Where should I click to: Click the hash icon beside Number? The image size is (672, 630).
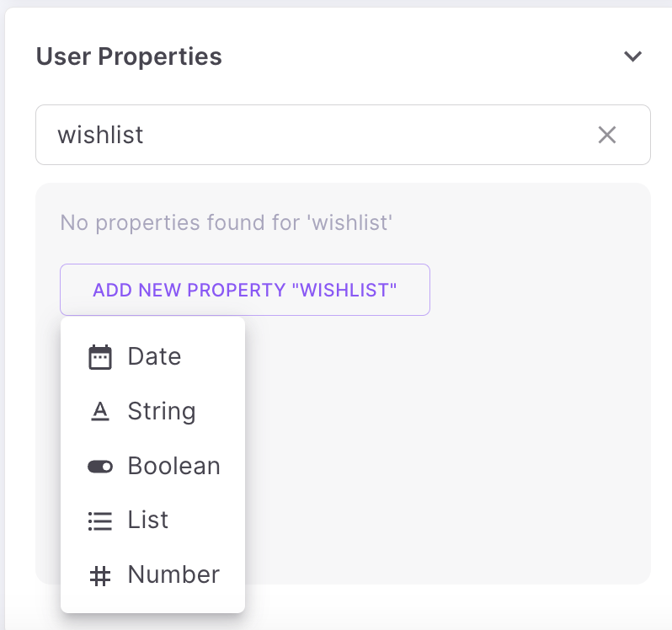[100, 576]
